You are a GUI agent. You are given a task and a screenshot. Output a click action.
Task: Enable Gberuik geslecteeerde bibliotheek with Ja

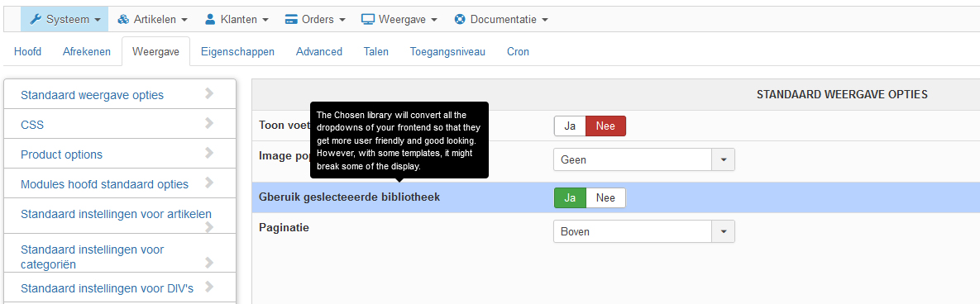click(x=570, y=198)
